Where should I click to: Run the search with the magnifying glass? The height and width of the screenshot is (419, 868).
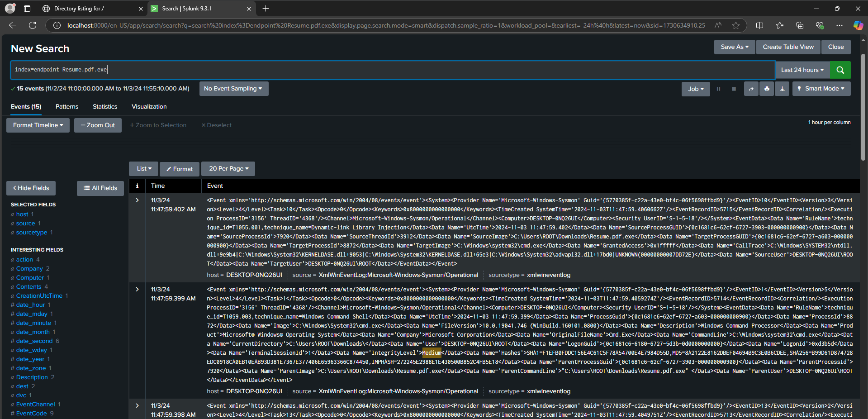(x=840, y=70)
